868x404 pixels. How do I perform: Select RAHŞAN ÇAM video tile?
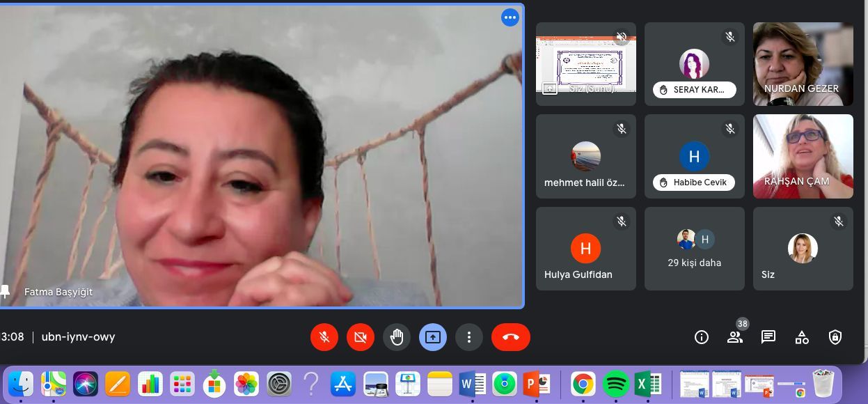(x=803, y=156)
